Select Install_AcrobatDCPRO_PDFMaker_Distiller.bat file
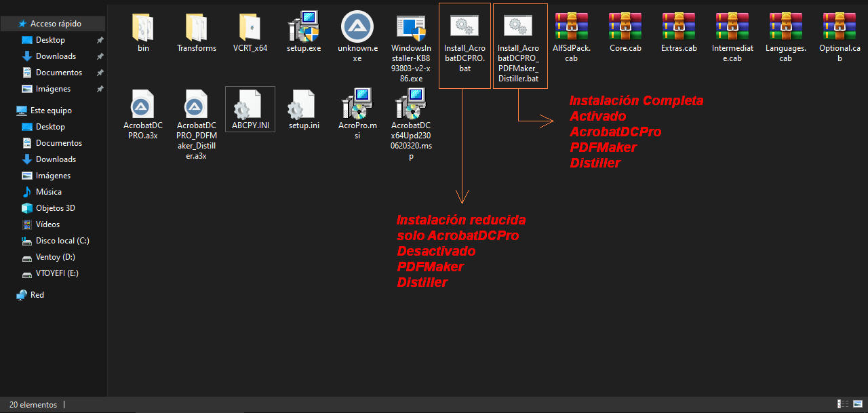 point(519,45)
